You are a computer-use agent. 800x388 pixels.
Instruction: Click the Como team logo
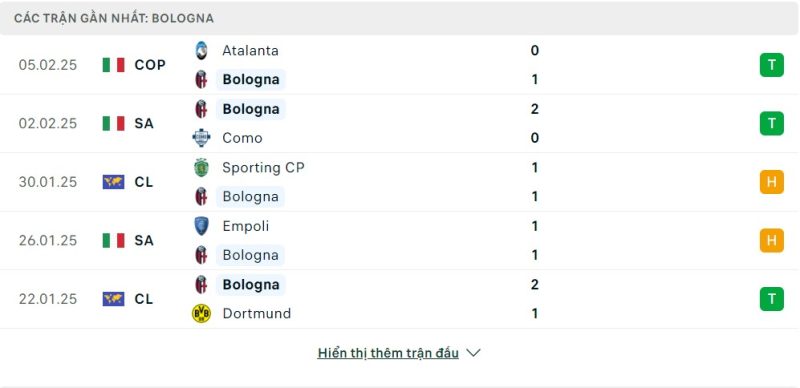coord(202,138)
